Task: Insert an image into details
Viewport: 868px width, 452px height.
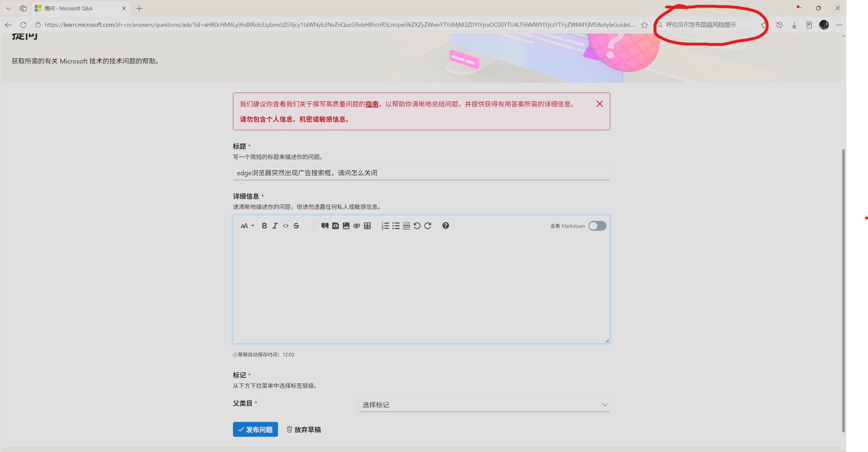Action: pyautogui.click(x=346, y=226)
